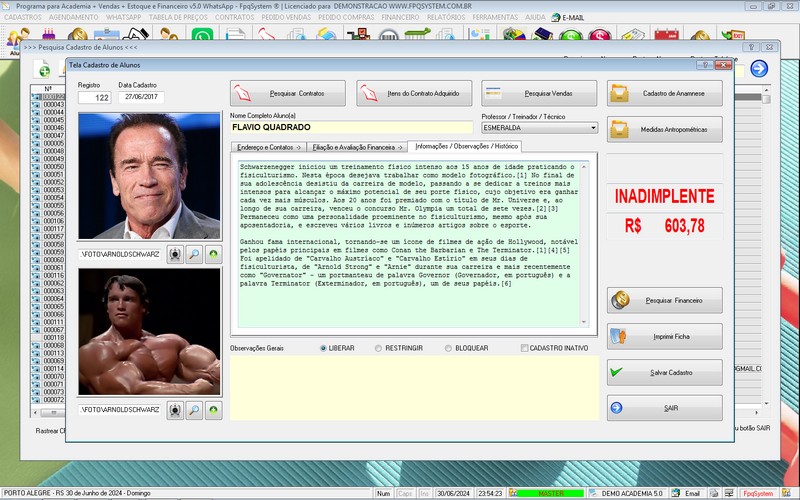The height and width of the screenshot is (500, 800).
Task: Click the top photo file path field
Action: pyautogui.click(x=120, y=254)
